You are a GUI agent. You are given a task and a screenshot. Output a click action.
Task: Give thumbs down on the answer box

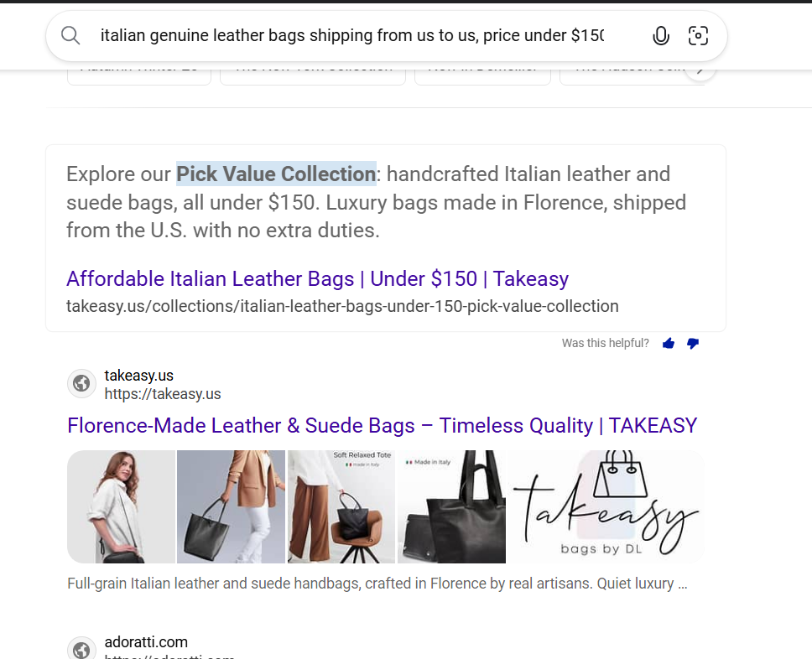pos(693,343)
